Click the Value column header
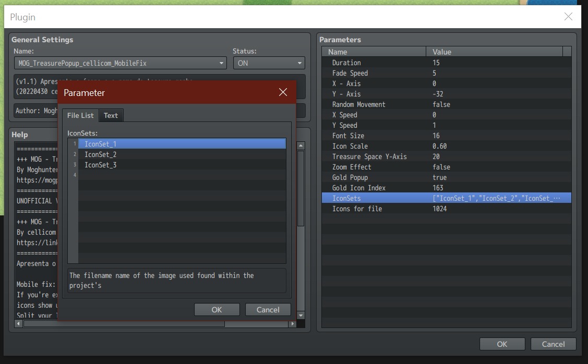588x364 pixels. click(494, 52)
